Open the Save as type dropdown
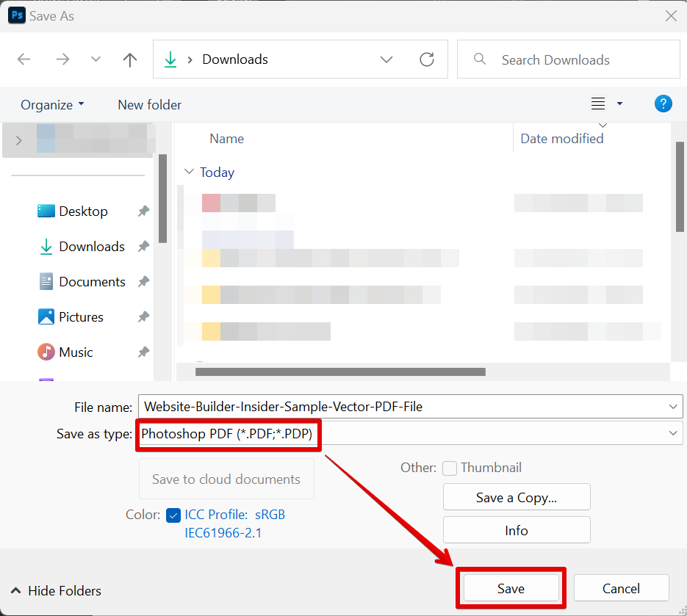 (x=673, y=434)
